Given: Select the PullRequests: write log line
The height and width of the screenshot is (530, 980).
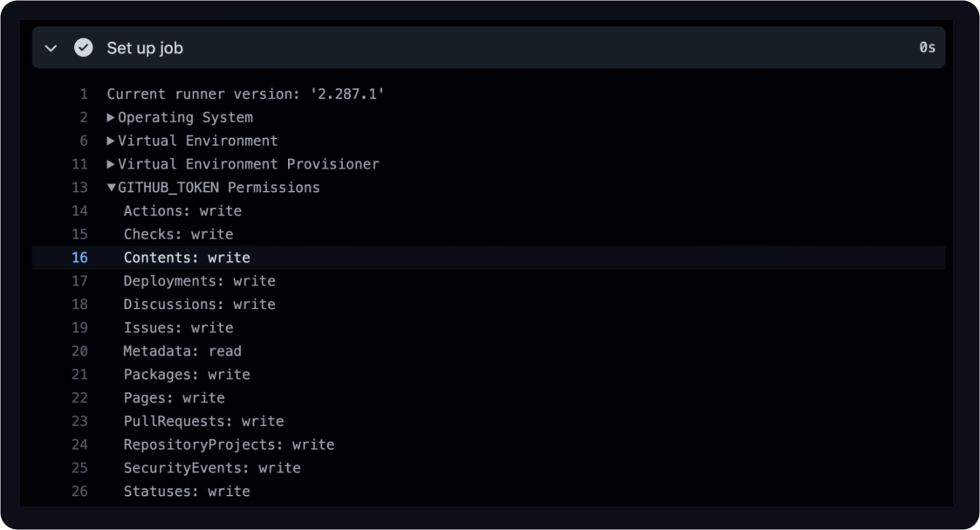Looking at the screenshot, I should [x=489, y=421].
